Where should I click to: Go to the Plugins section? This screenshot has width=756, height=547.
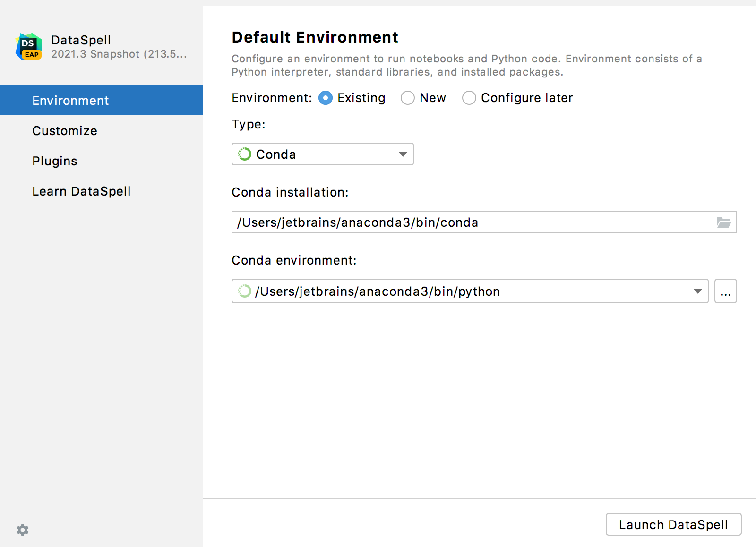coord(102,161)
